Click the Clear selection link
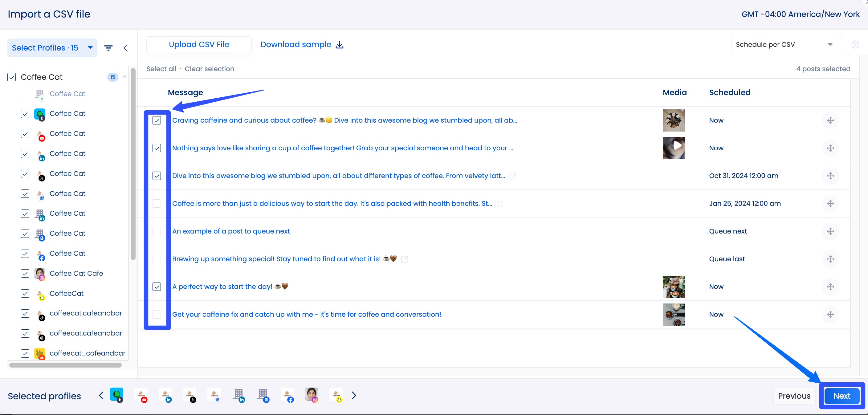The height and width of the screenshot is (415, 868). click(x=209, y=69)
